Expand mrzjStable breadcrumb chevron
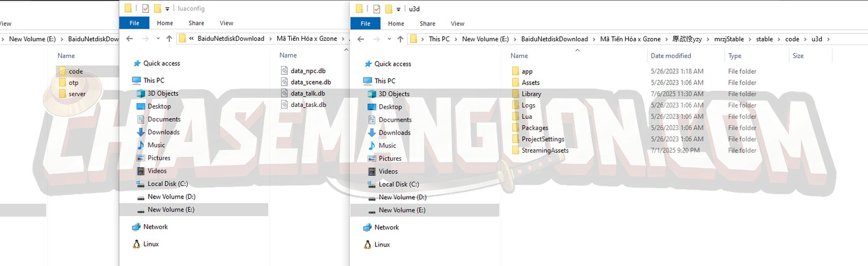The height and width of the screenshot is (266, 868). pyautogui.click(x=750, y=39)
